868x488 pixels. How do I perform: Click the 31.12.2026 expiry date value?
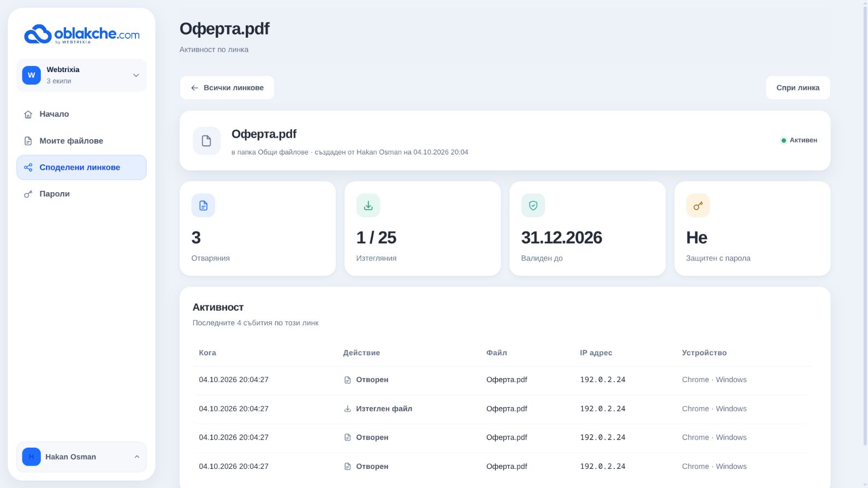(x=562, y=237)
